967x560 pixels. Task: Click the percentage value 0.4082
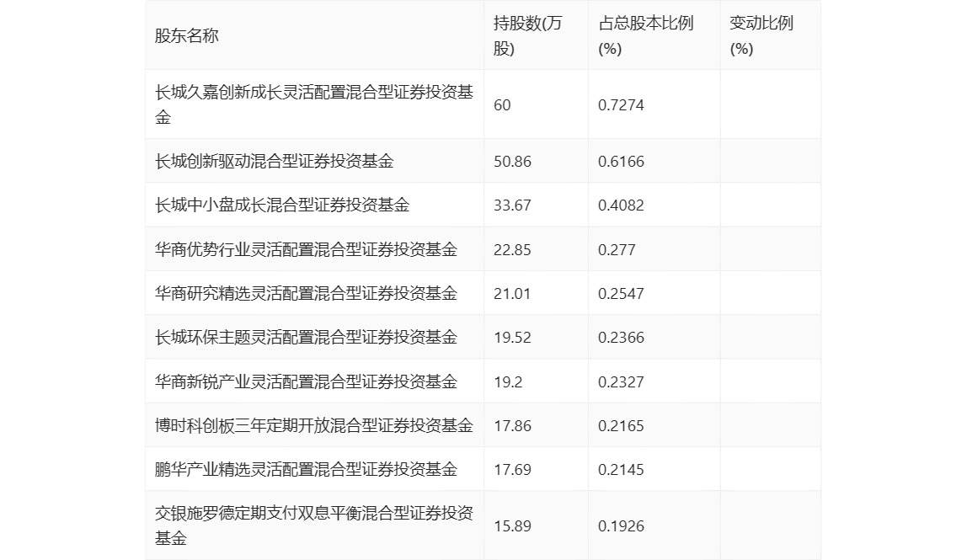pyautogui.click(x=621, y=205)
